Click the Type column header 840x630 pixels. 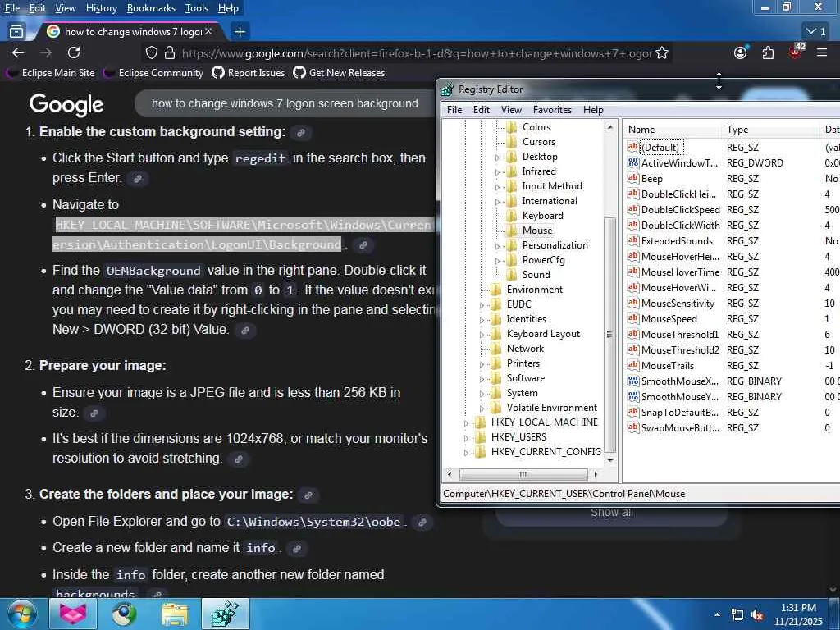point(771,130)
